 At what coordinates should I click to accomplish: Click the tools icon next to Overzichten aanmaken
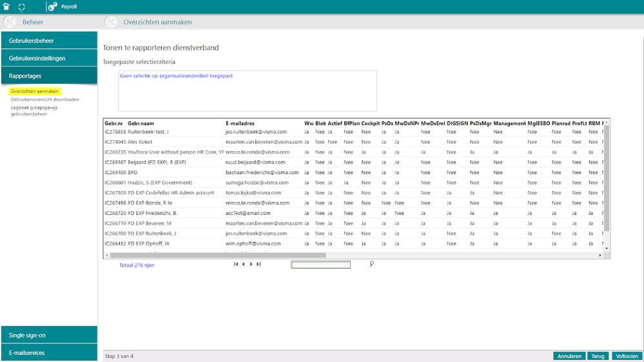point(112,22)
